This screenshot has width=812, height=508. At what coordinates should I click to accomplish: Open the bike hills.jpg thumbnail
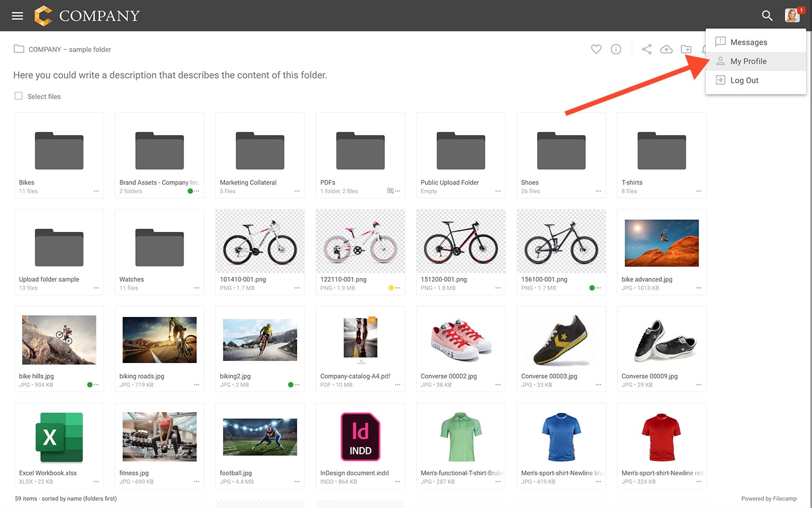pos(59,340)
